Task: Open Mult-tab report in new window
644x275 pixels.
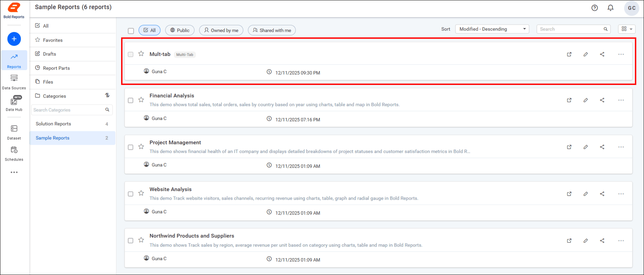Action: click(569, 54)
